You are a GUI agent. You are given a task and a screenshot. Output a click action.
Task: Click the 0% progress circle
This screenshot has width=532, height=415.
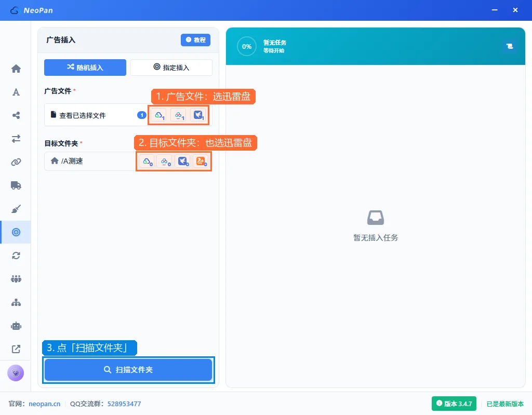tap(247, 47)
